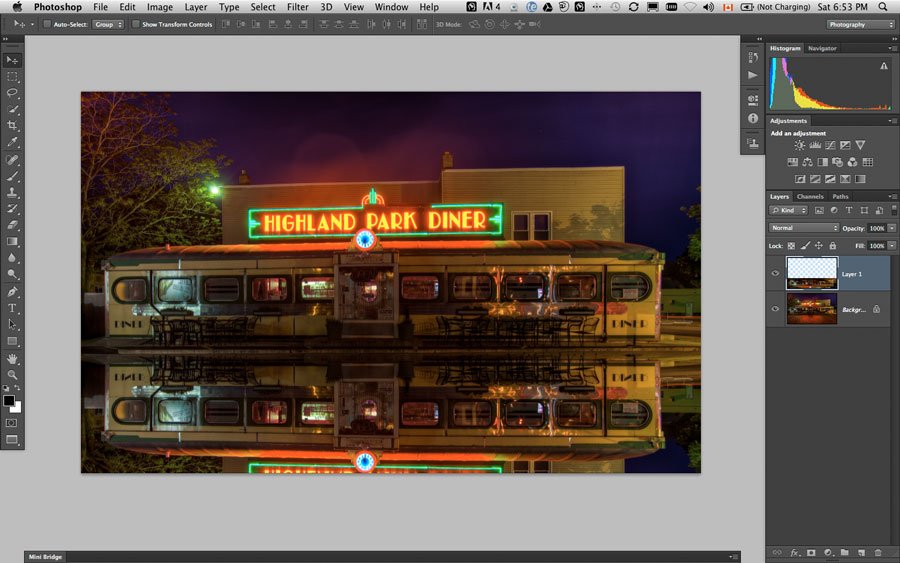Select the Pen tool

(12, 292)
